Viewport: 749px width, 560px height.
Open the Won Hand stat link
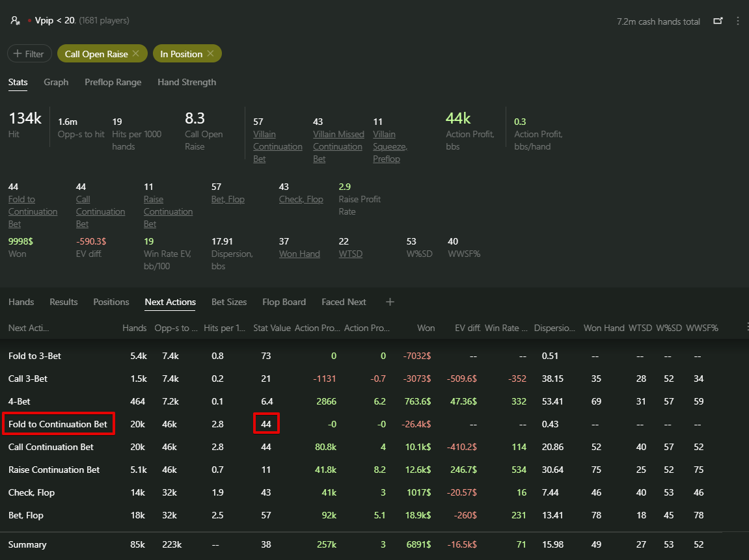click(299, 254)
